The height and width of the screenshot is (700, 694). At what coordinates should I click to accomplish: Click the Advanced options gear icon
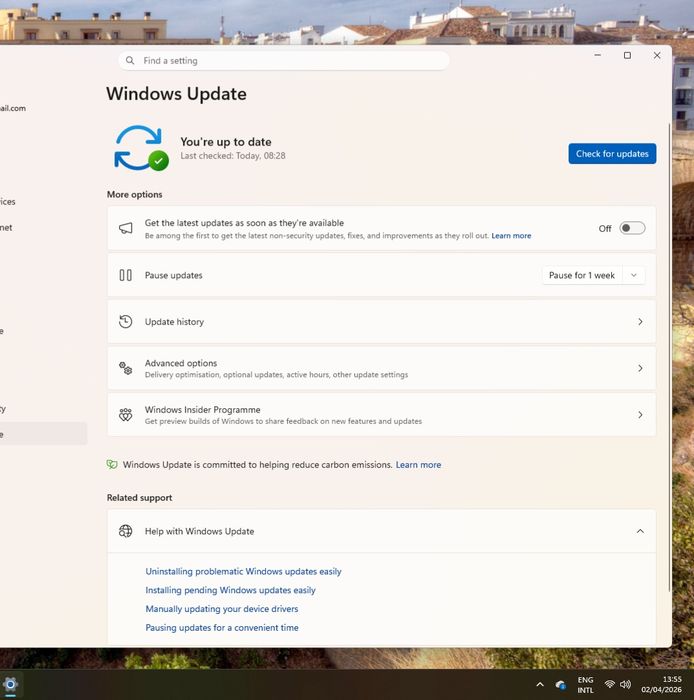126,368
